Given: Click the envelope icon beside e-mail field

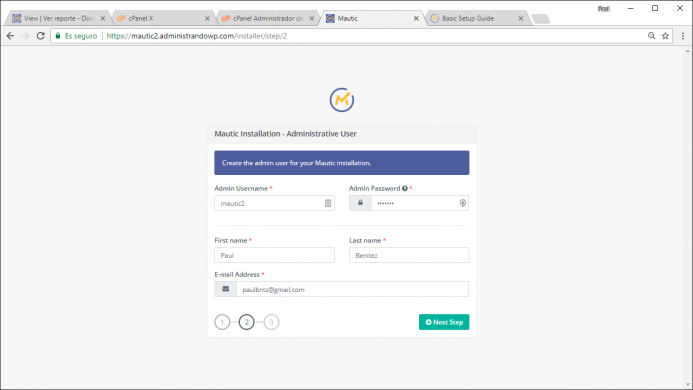Looking at the screenshot, I should [x=225, y=289].
